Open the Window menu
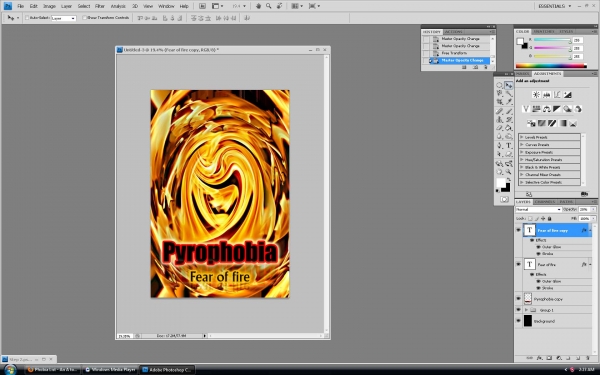Image resolution: width=600 pixels, height=375 pixels. [166, 6]
